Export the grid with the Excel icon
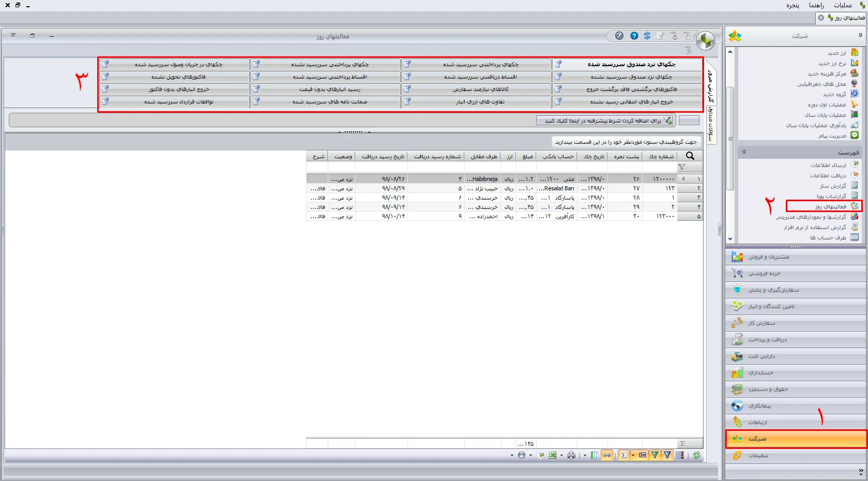Screen dimensions: 868x481 click(x=553, y=455)
